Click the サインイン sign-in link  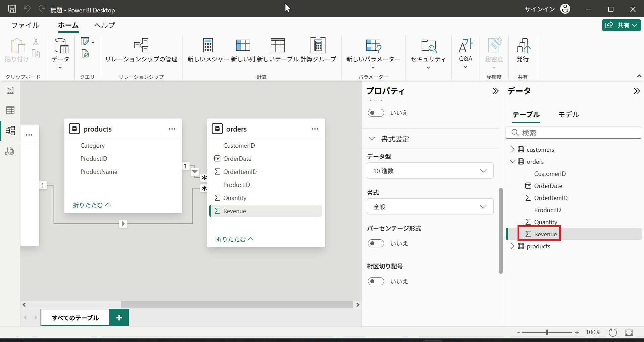pyautogui.click(x=540, y=9)
